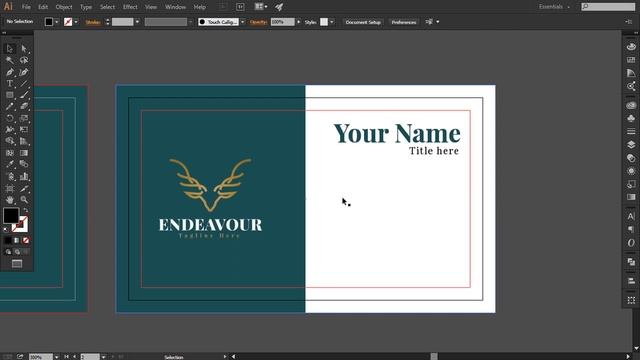Select the Lasso tool
The height and width of the screenshot is (360, 640).
(24, 60)
